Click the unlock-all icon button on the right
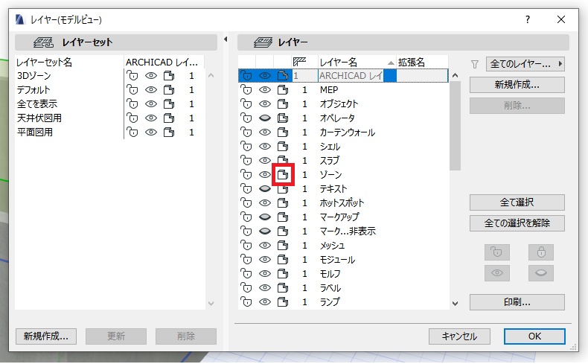Viewport: 588px width, 364px height. [x=497, y=252]
